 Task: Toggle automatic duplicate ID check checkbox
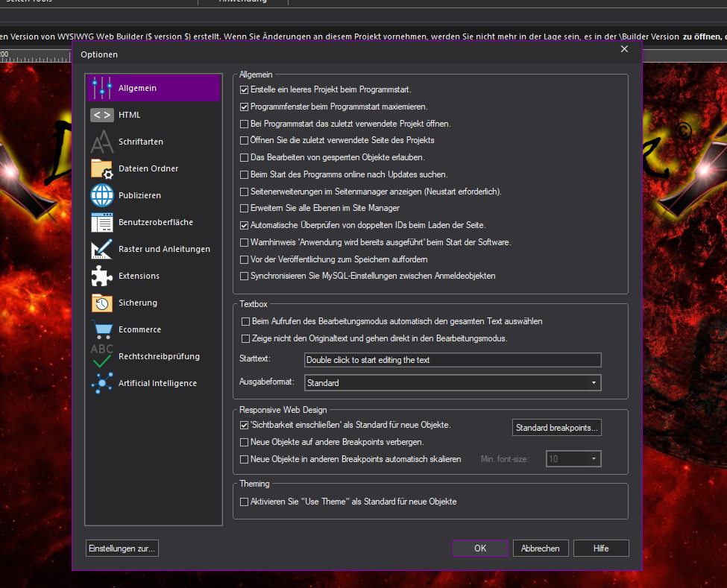[244, 226]
